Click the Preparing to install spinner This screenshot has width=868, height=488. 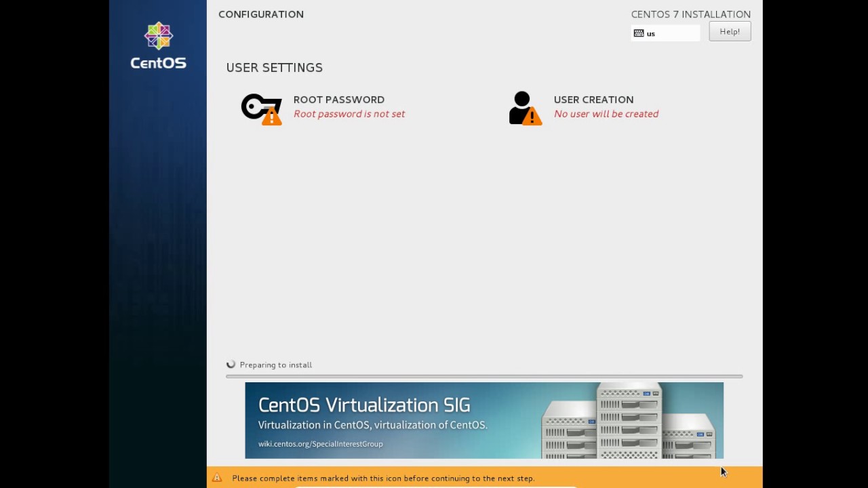[231, 365]
